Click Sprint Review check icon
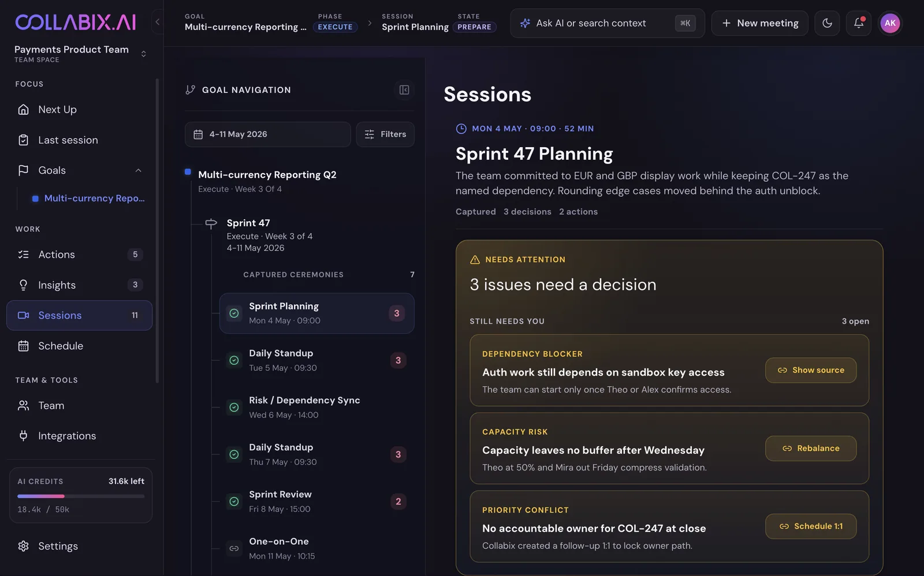The height and width of the screenshot is (576, 924). (x=234, y=502)
